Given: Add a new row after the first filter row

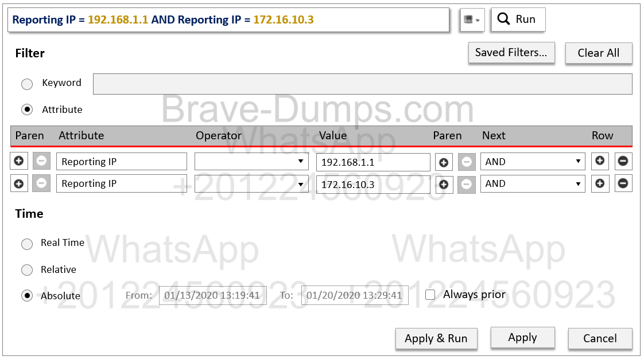Looking at the screenshot, I should click(x=600, y=161).
